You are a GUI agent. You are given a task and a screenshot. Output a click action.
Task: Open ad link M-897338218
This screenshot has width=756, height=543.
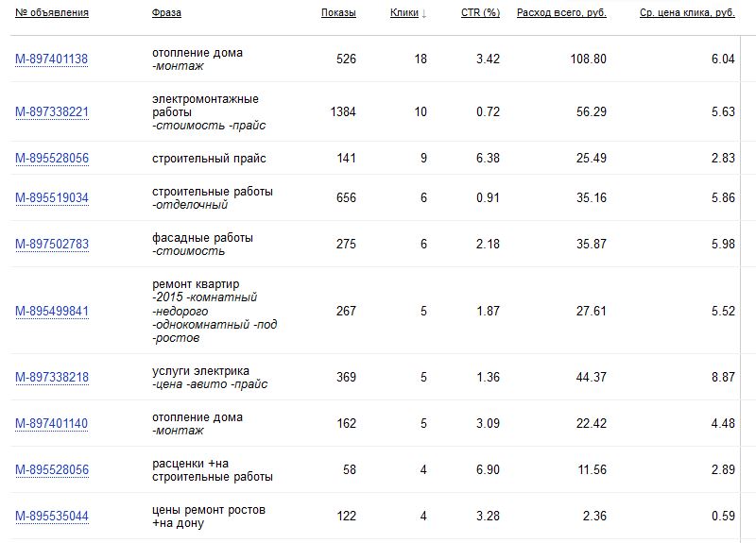coord(52,378)
